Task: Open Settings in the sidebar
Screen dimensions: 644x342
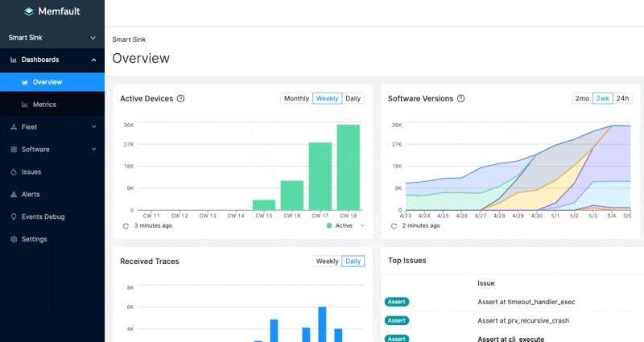Action: pos(34,240)
